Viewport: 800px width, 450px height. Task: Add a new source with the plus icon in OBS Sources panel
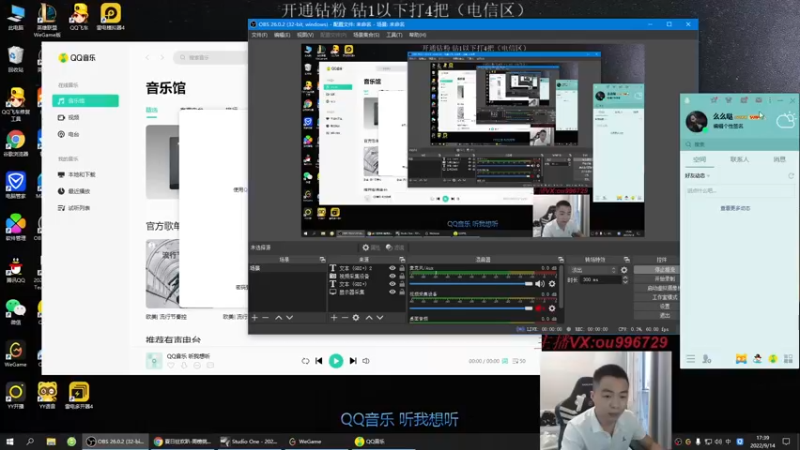pos(334,317)
